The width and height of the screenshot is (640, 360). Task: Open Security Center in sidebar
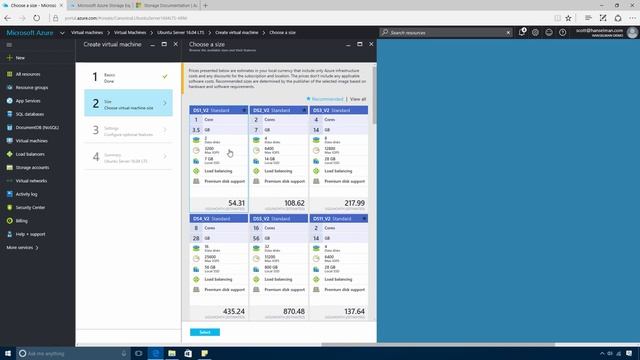coord(30,207)
